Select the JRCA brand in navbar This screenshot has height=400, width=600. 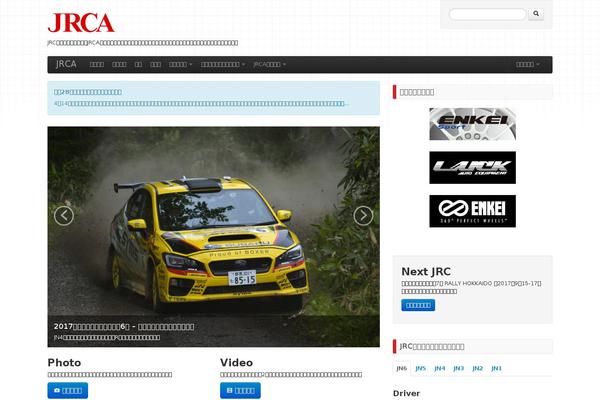(x=66, y=64)
